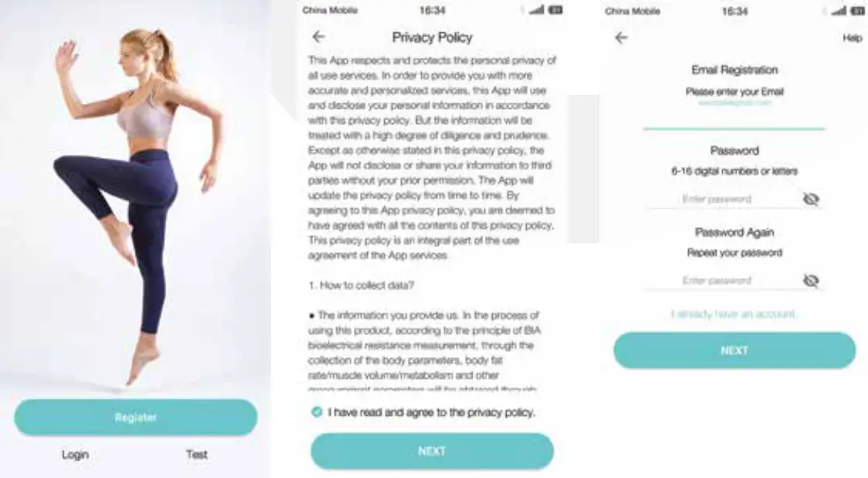
Task: Open the Login option below Register
Action: point(75,455)
